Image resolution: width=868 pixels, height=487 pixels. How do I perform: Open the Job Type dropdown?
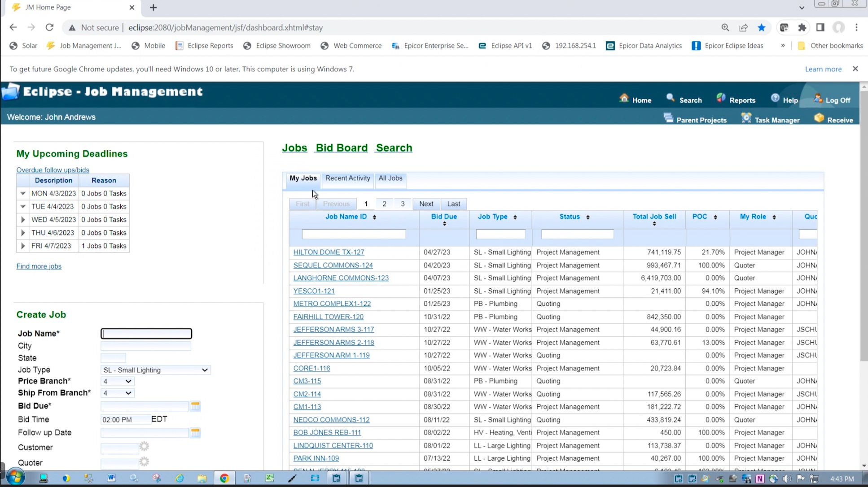click(x=155, y=370)
